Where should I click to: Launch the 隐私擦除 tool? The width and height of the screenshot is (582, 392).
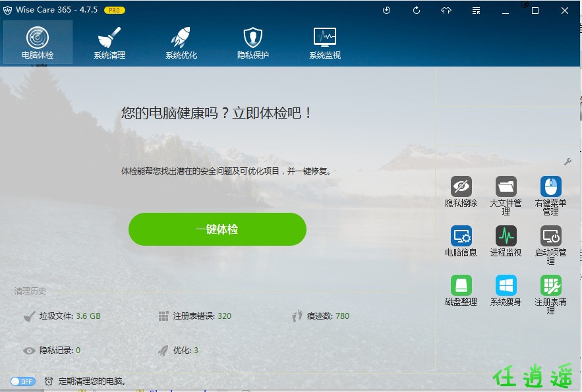tap(461, 192)
